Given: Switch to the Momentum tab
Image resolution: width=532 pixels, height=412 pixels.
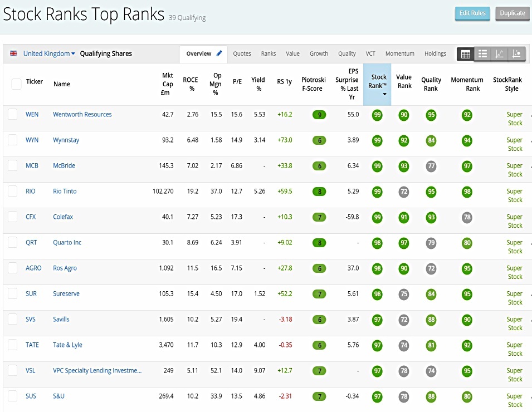Looking at the screenshot, I should click(x=399, y=53).
